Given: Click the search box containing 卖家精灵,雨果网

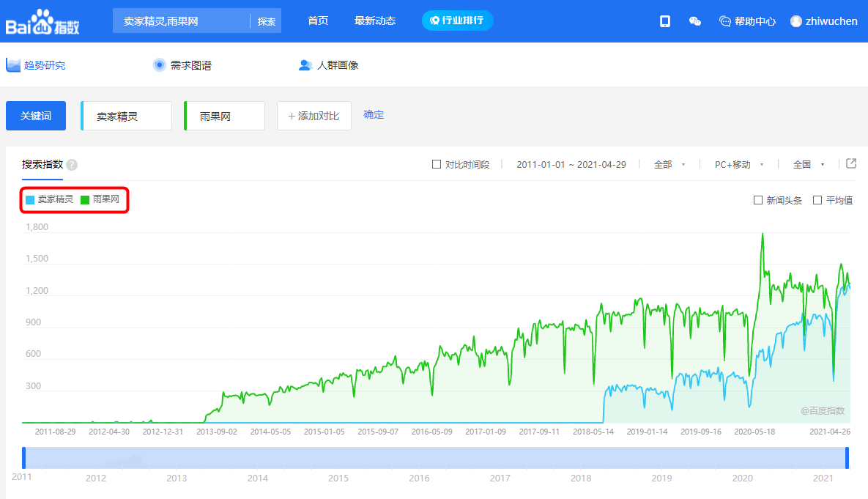Looking at the screenshot, I should 179,21.
